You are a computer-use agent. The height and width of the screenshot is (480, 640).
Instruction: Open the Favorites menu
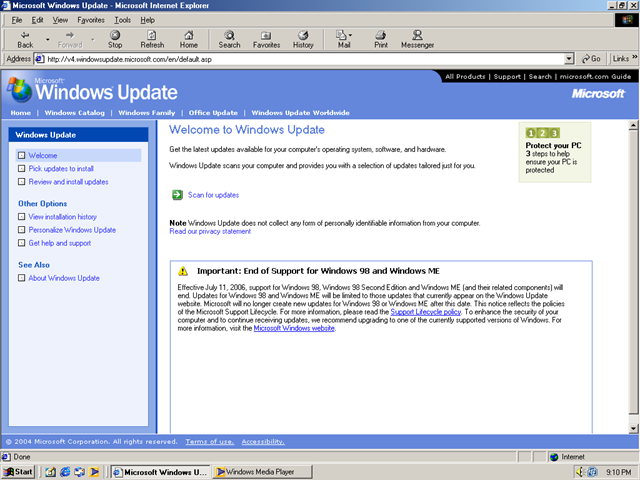(x=91, y=20)
